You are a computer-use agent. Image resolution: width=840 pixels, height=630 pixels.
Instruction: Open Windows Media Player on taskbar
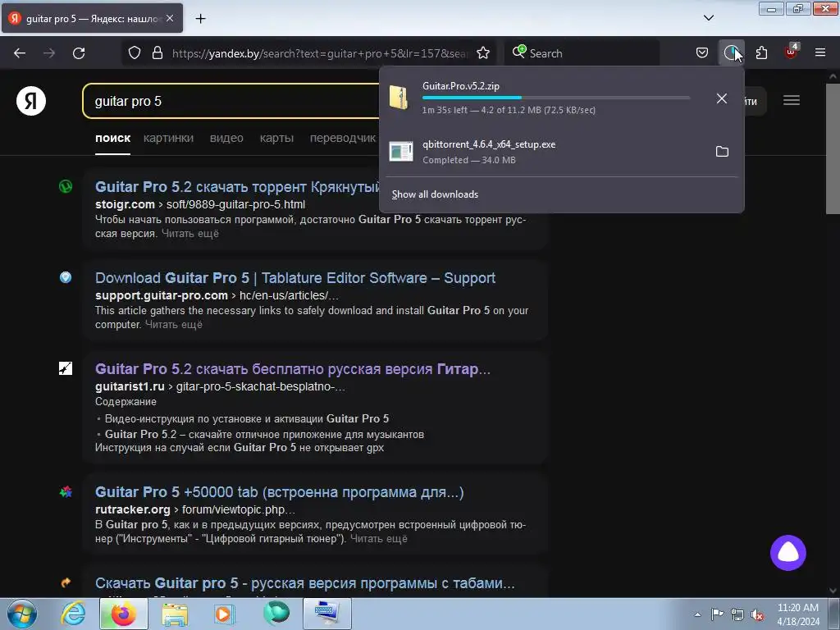coord(225,614)
